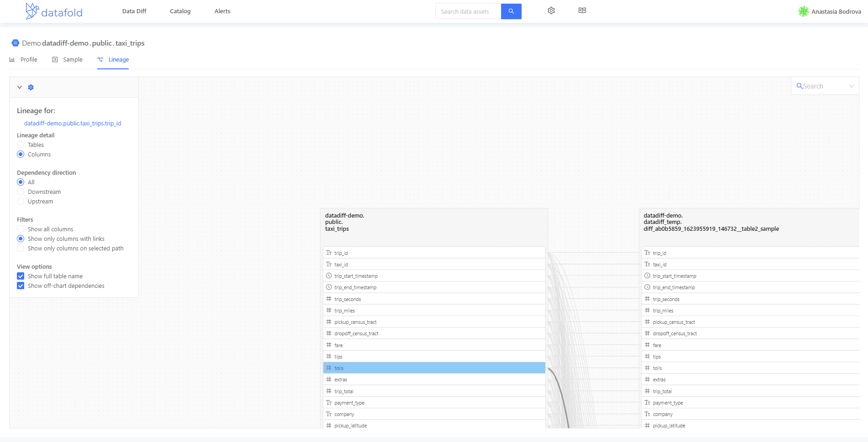Select taxi_trips trip_miles column
The width and height of the screenshot is (868, 442).
(434, 310)
